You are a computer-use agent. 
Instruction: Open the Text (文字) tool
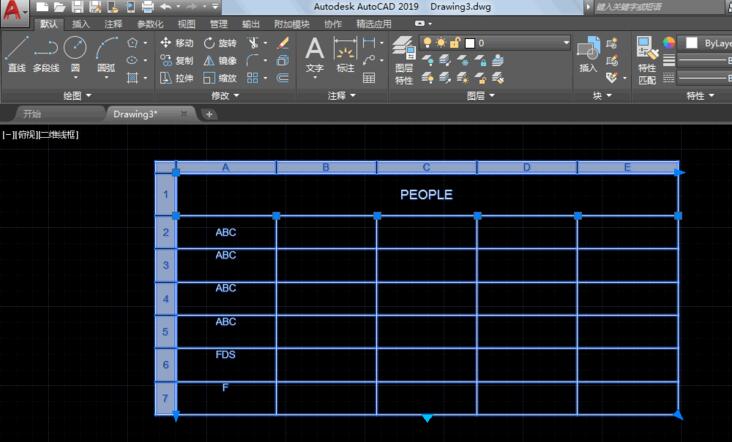[315, 55]
